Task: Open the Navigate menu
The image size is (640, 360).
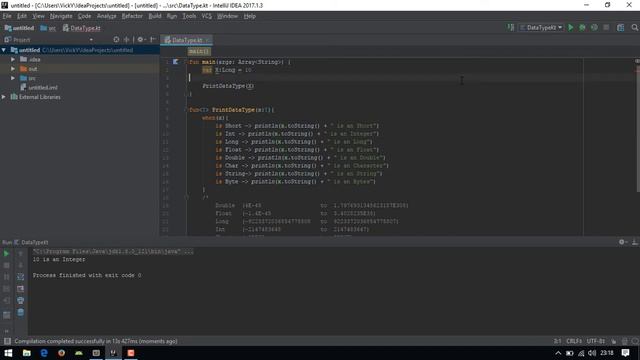Action: (x=61, y=16)
